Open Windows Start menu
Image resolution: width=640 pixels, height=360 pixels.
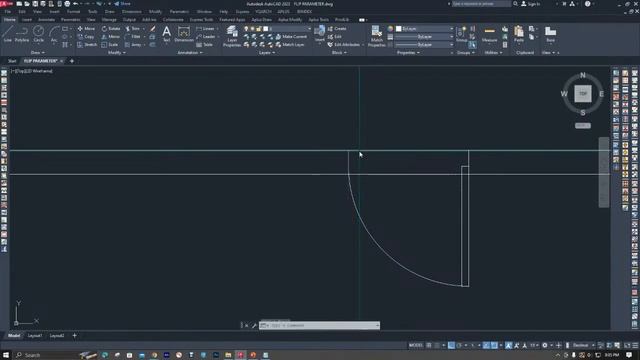tap(6, 355)
